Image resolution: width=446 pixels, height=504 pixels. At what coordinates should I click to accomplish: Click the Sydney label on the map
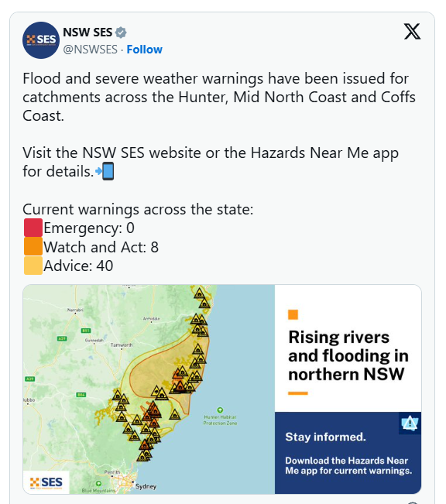[x=146, y=486]
